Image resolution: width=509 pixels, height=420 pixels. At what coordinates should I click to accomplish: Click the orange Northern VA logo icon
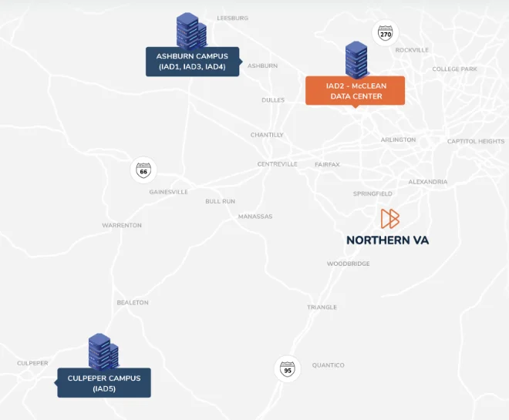coord(389,218)
